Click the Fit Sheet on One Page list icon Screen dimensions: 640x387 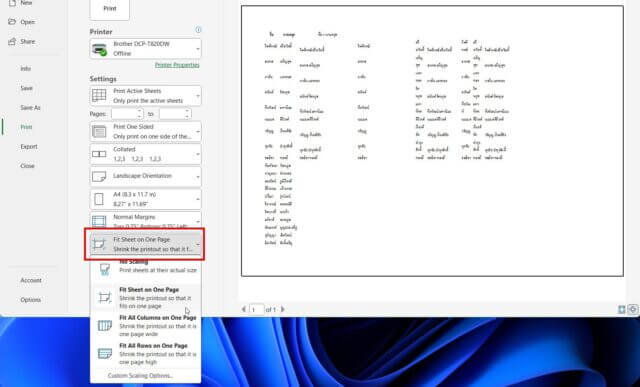(105, 298)
